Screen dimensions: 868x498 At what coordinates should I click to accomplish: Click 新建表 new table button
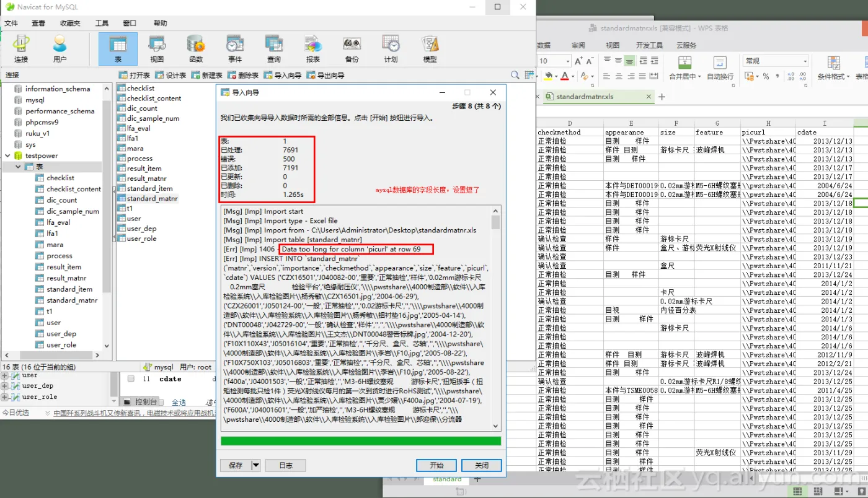point(206,75)
